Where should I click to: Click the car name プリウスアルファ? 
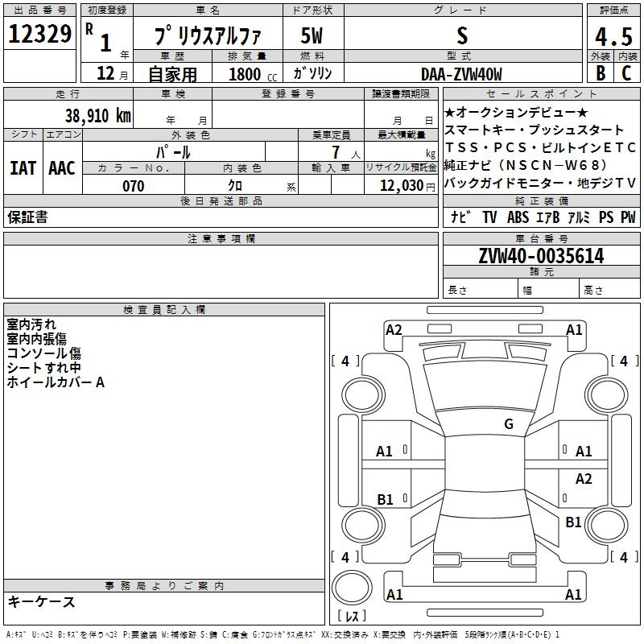coord(208,35)
